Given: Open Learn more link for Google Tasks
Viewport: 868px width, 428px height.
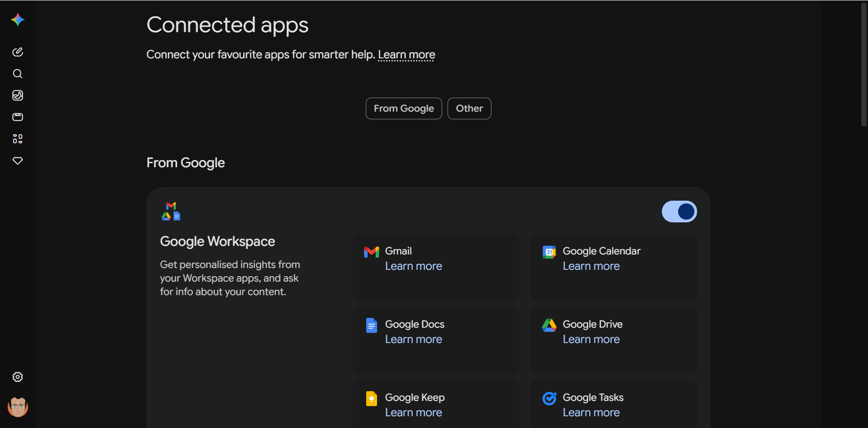Looking at the screenshot, I should click(x=591, y=413).
